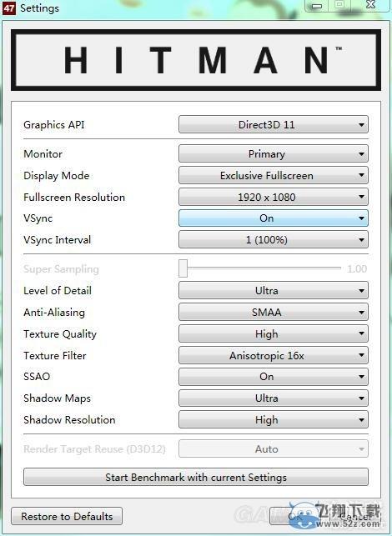Open the Level of Detail dropdown
Screen dimensions: 392x536
coord(273,291)
